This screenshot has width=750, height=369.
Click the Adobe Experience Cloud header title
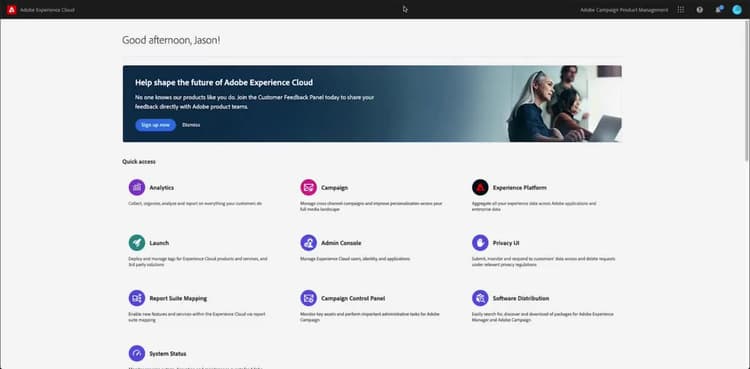(47, 10)
